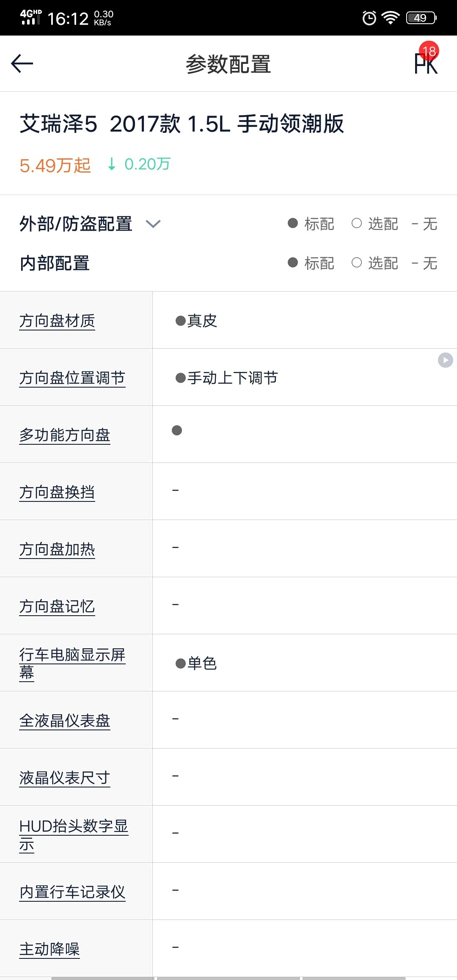Tap the green price drop arrow
Image resolution: width=457 pixels, height=980 pixels.
[112, 164]
